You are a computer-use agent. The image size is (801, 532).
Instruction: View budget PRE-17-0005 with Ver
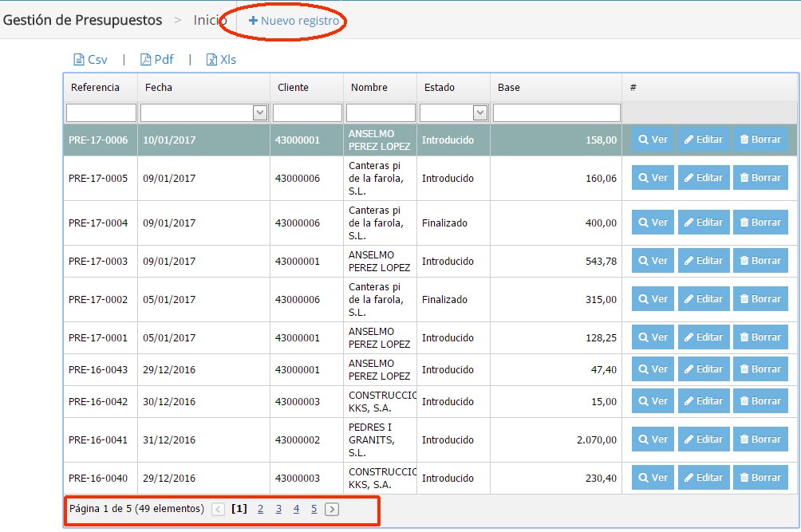[653, 178]
